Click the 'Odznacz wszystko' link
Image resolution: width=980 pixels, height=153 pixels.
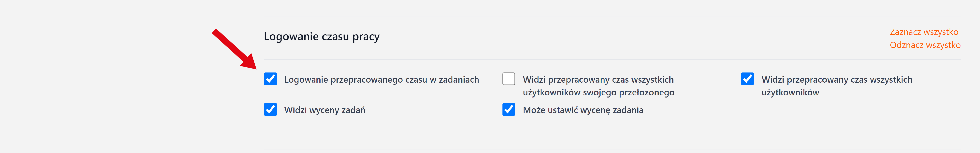click(925, 45)
